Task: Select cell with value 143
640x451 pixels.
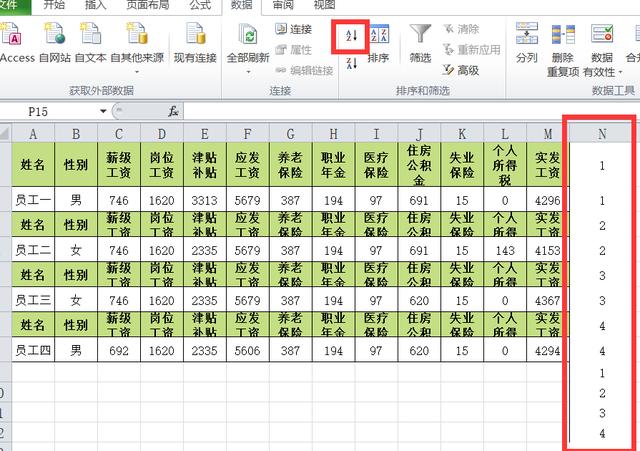Action: pos(505,250)
